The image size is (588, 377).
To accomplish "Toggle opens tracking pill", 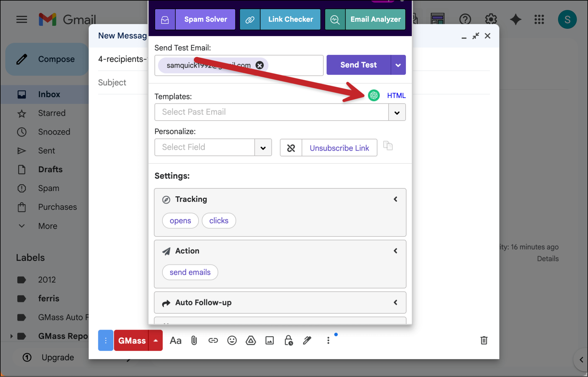I will pyautogui.click(x=180, y=221).
